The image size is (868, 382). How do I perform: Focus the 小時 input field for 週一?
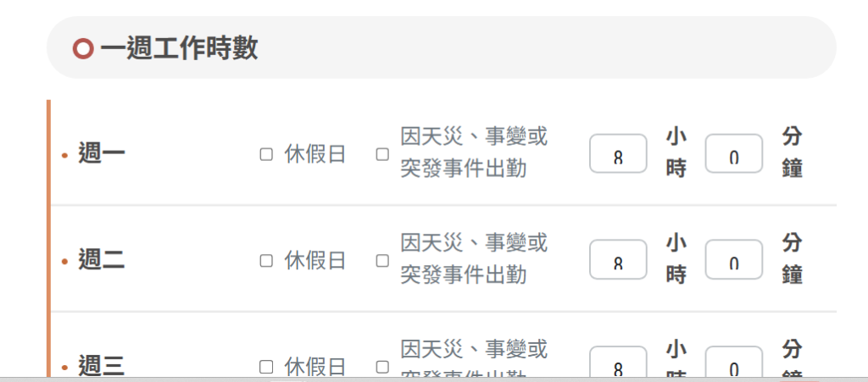[618, 155]
